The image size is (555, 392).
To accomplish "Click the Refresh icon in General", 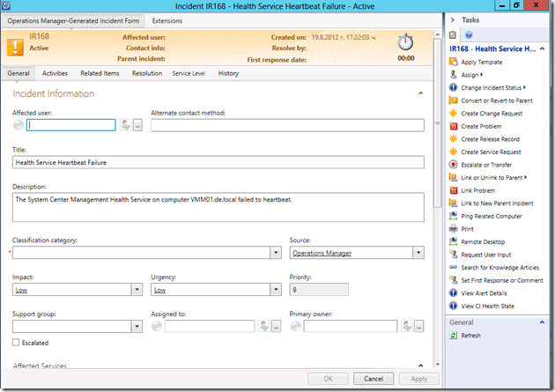I will pyautogui.click(x=453, y=336).
